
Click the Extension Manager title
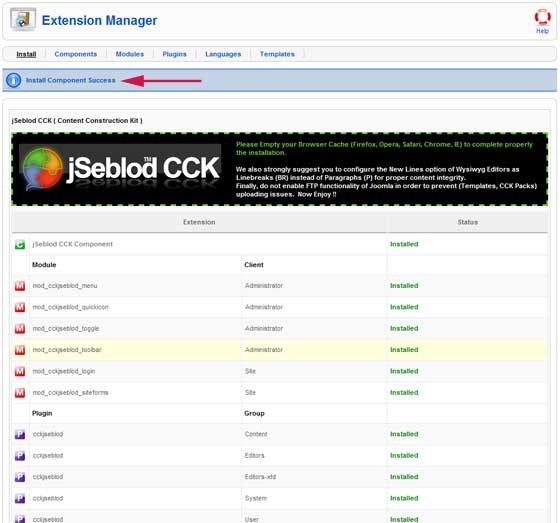click(100, 20)
